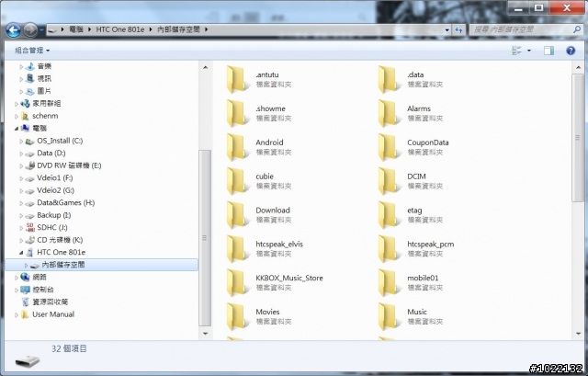
Task: Change view with the view icon button
Action: tap(516, 51)
